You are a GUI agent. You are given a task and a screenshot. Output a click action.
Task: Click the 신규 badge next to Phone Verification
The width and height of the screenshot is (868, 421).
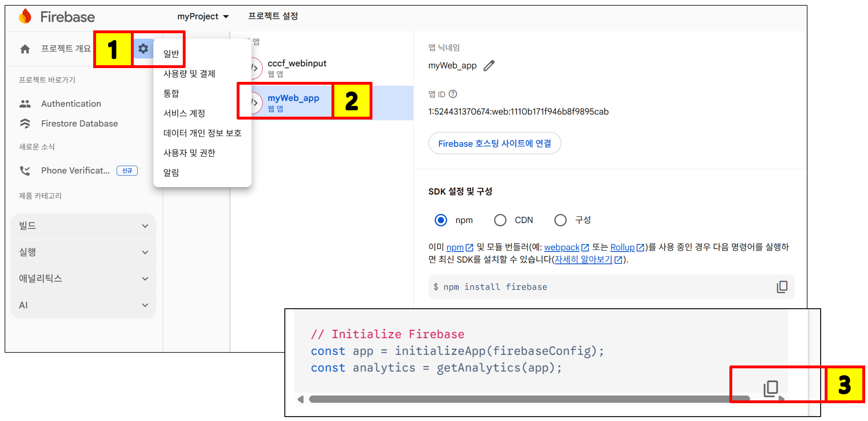tap(127, 171)
